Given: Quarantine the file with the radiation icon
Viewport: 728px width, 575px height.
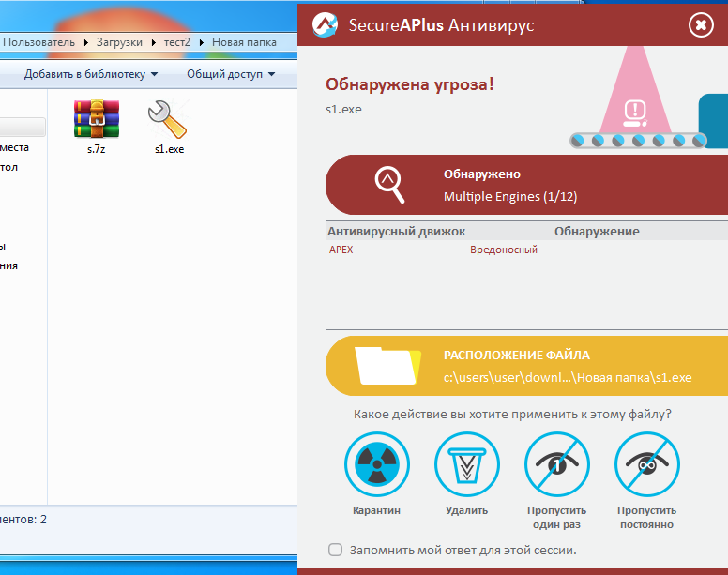Looking at the screenshot, I should point(376,463).
